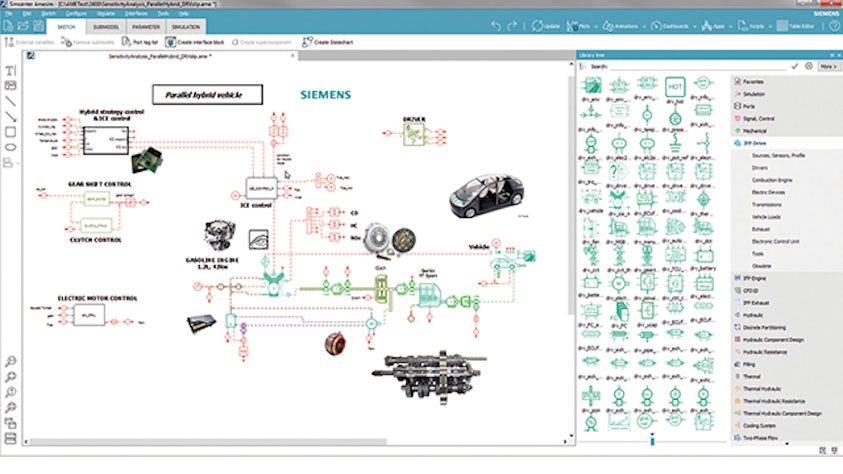This screenshot has height=474, width=843.
Task: Switch to the PARAMETER mode tab
Action: coord(146,27)
